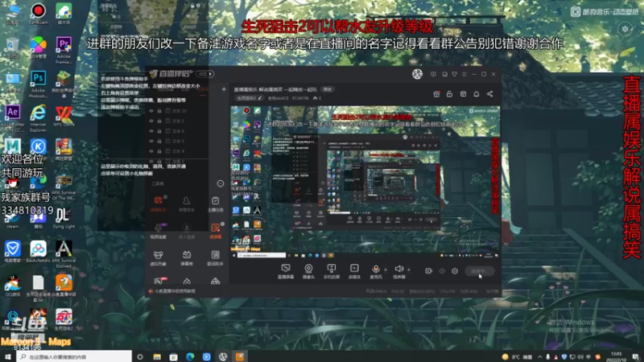Open the taskbar clock and date

616,356
